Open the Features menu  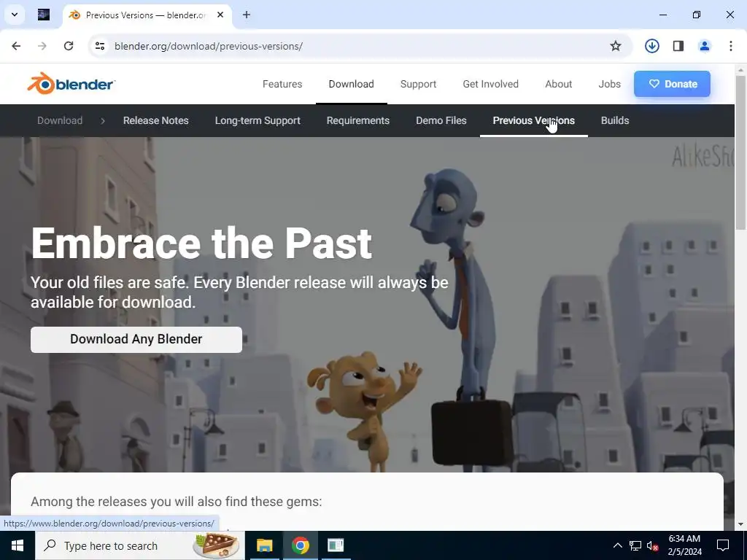282,84
